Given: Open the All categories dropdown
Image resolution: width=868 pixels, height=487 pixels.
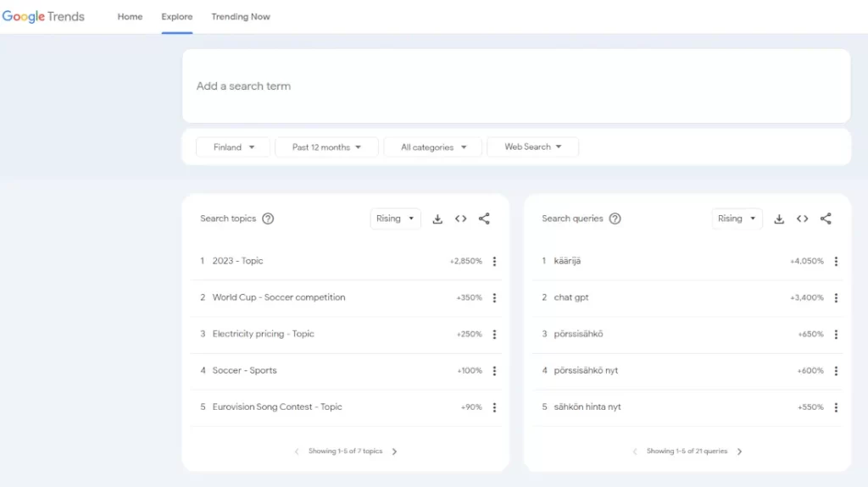Looking at the screenshot, I should [x=433, y=147].
